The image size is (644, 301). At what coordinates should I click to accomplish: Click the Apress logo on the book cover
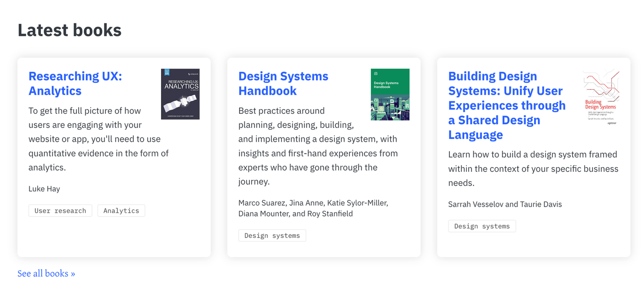point(611,123)
